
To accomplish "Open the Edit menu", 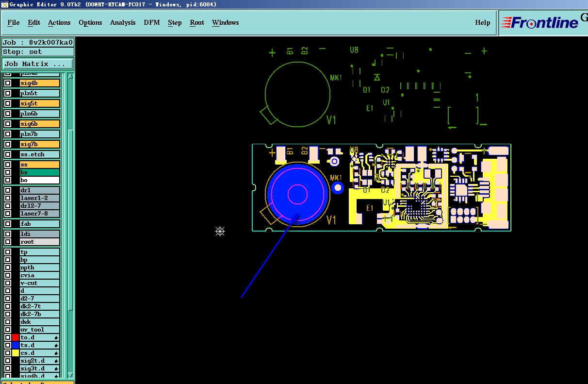I will point(34,23).
